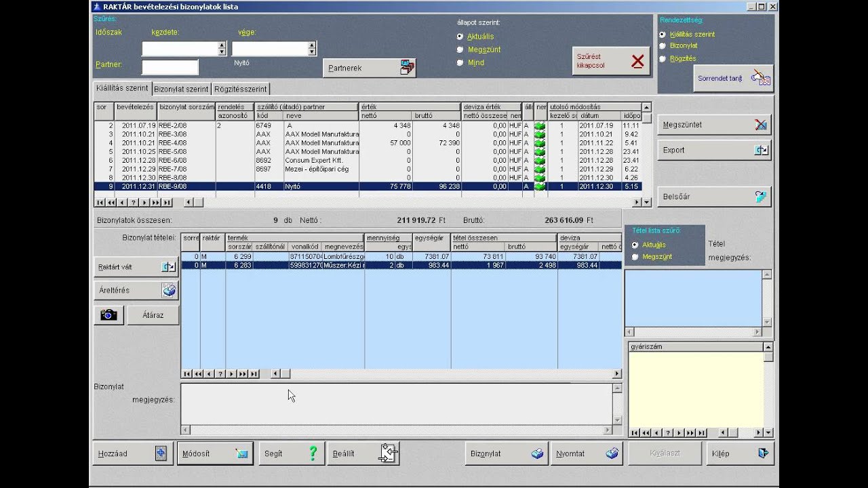Click green status icon in row RBE-9/08

point(540,186)
